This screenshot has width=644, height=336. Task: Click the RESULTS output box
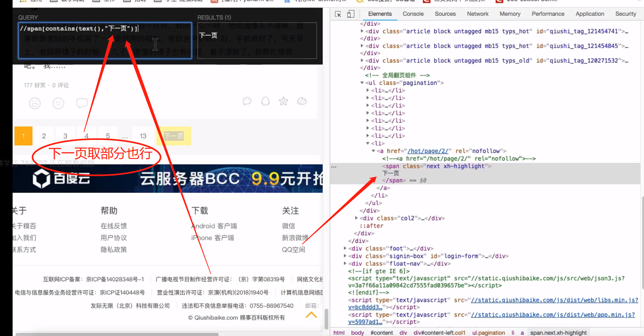click(x=257, y=41)
